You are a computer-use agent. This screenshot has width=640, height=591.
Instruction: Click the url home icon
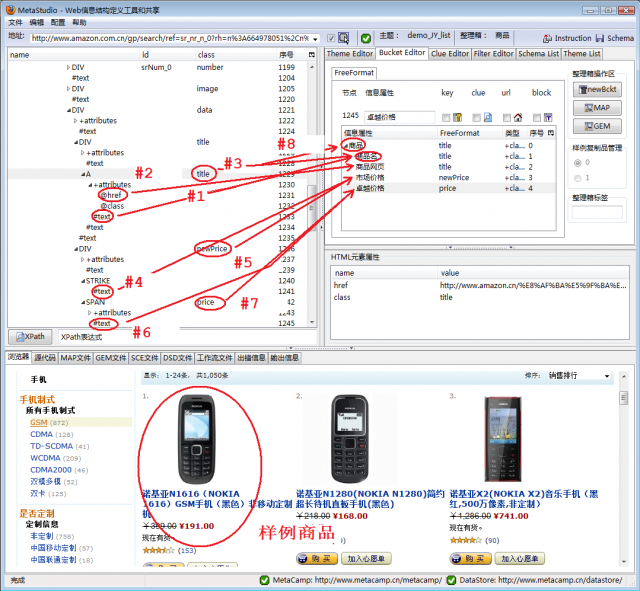click(x=518, y=118)
